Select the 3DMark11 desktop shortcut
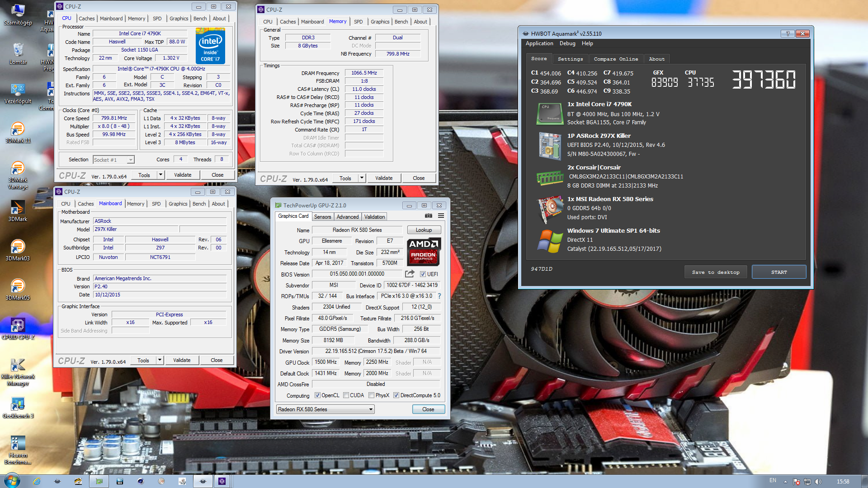Viewport: 868px width, 488px height. tap(18, 132)
